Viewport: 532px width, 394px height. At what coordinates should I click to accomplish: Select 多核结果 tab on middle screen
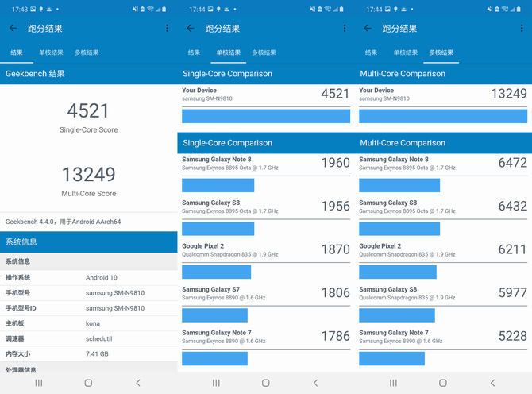click(264, 52)
